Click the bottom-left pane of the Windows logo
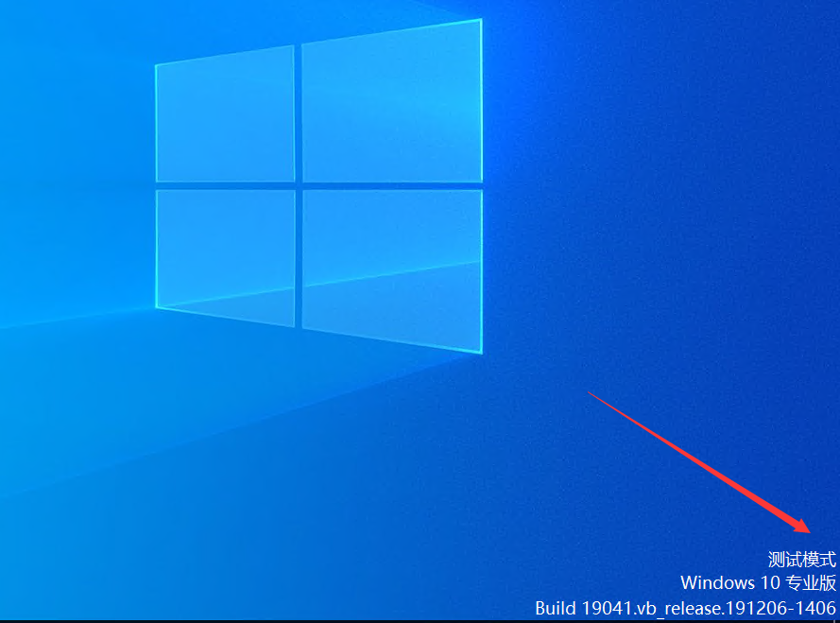Image resolution: width=840 pixels, height=623 pixels. tap(227, 255)
